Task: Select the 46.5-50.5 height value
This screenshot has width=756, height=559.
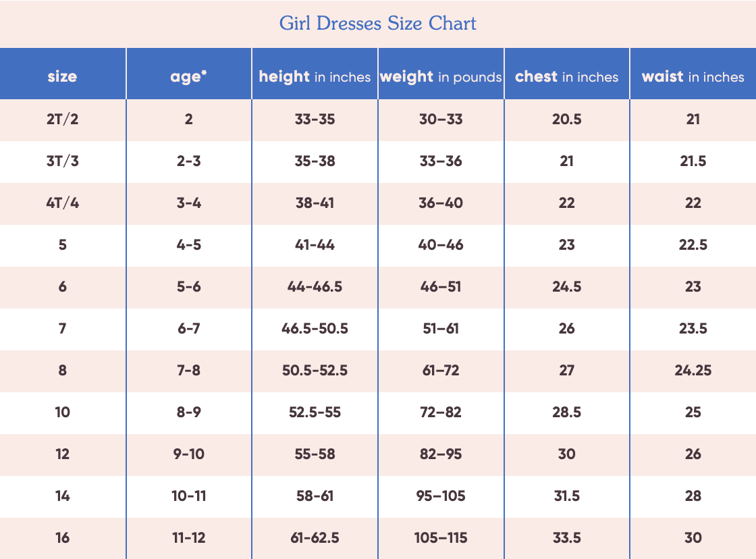Action: pyautogui.click(x=315, y=329)
